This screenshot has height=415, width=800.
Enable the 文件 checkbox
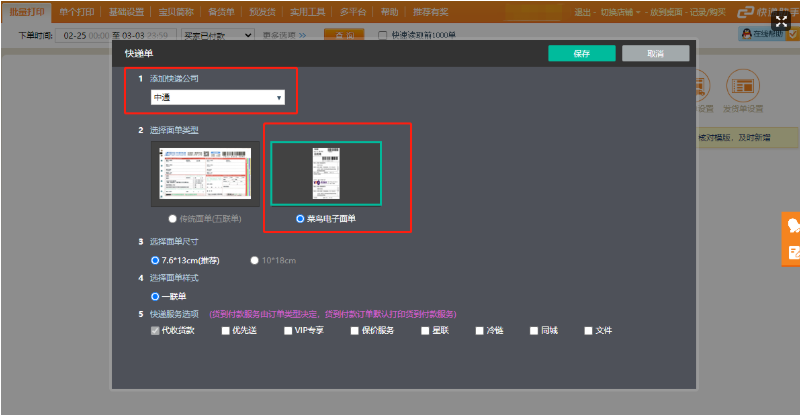(588, 331)
